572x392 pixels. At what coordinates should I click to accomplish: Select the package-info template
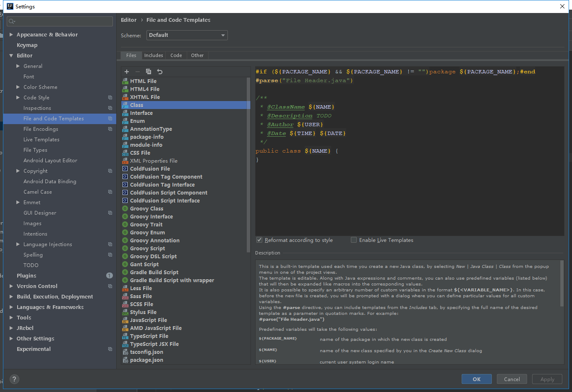point(147,137)
